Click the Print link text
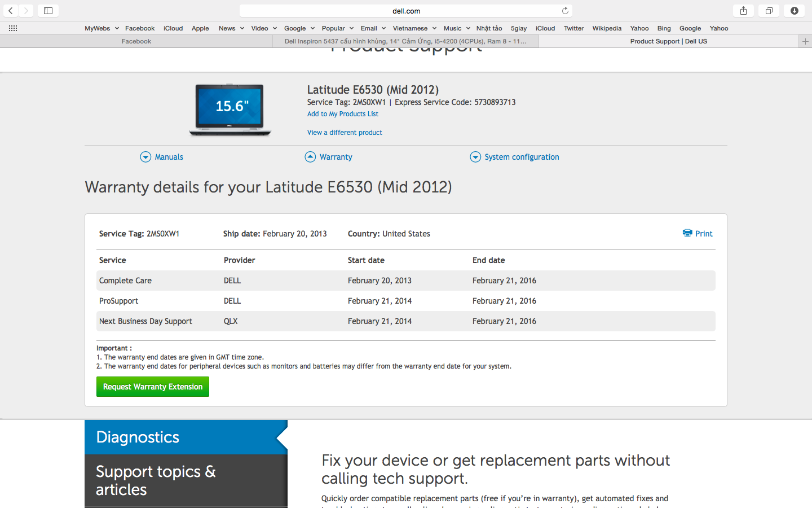Viewport: 812px width, 508px height. click(704, 234)
